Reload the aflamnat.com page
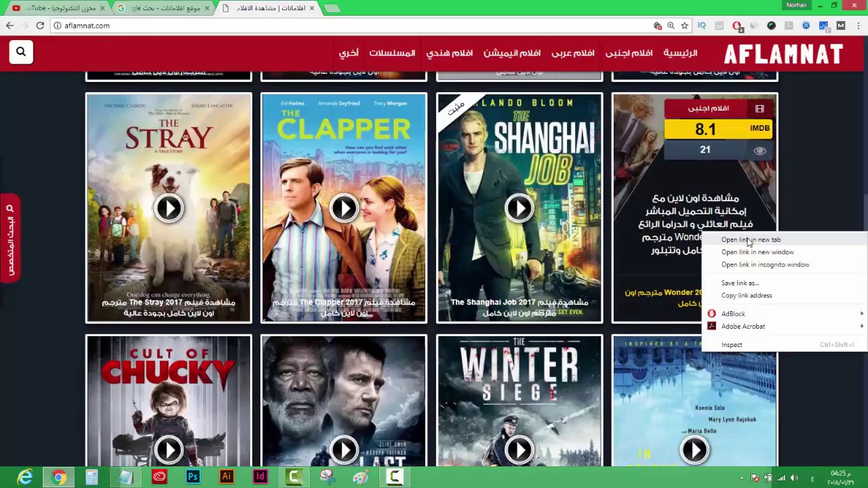This screenshot has width=868, height=488. tap(40, 26)
